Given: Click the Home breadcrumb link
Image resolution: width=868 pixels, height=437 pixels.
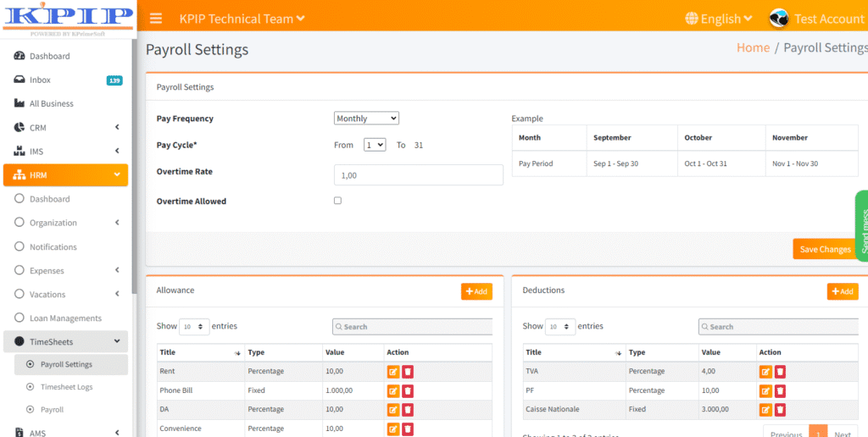Looking at the screenshot, I should click(x=753, y=47).
